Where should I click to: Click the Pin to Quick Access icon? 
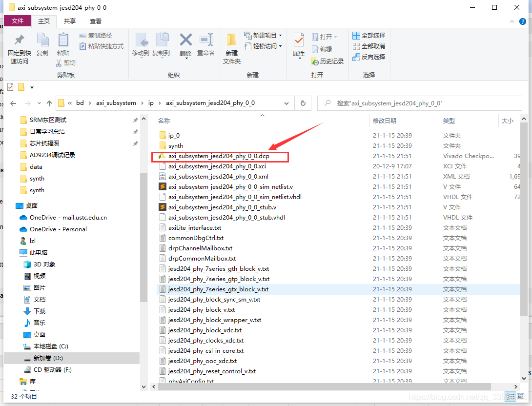pyautogui.click(x=20, y=41)
